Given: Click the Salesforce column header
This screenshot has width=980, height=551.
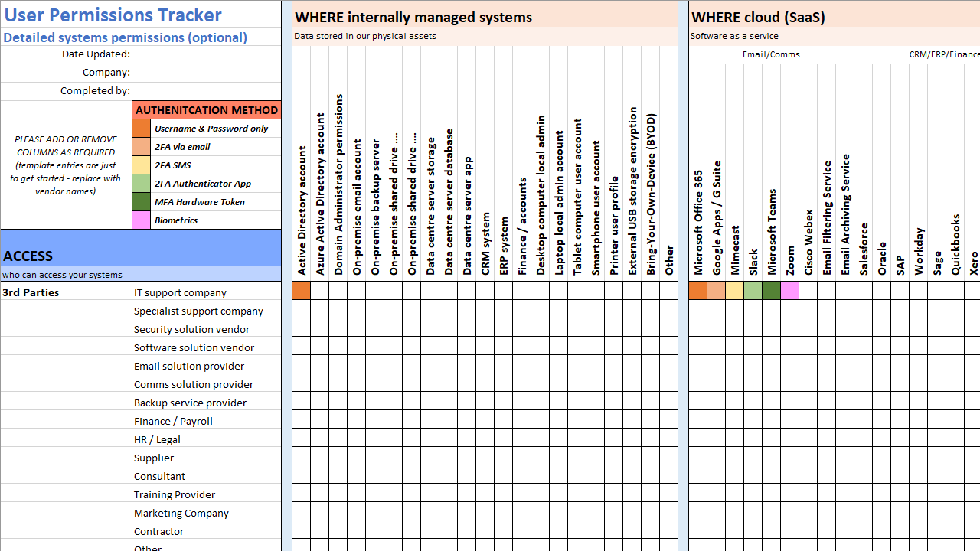Looking at the screenshot, I should (864, 249).
